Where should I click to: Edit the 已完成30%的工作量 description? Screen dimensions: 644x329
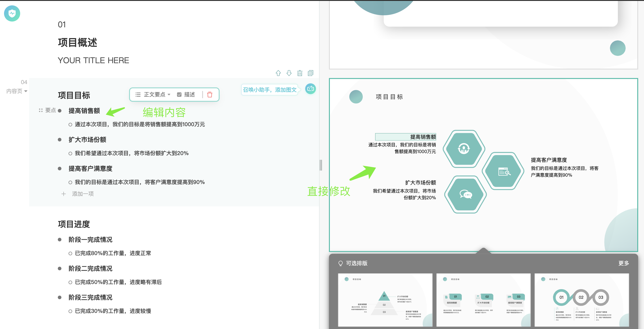click(x=113, y=311)
